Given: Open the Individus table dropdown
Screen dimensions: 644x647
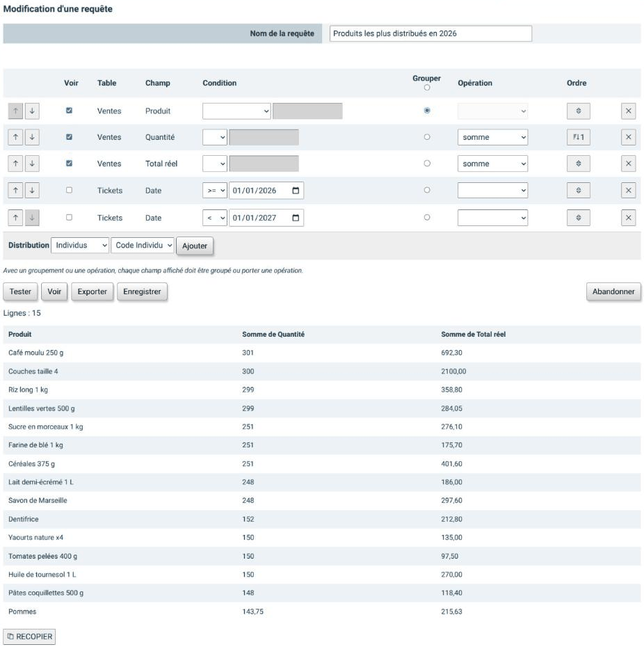Looking at the screenshot, I should 80,246.
